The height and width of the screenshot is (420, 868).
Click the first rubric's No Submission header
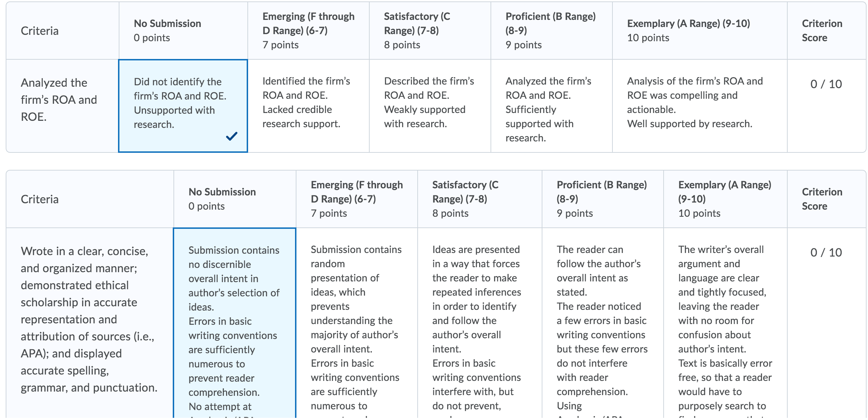click(183, 31)
